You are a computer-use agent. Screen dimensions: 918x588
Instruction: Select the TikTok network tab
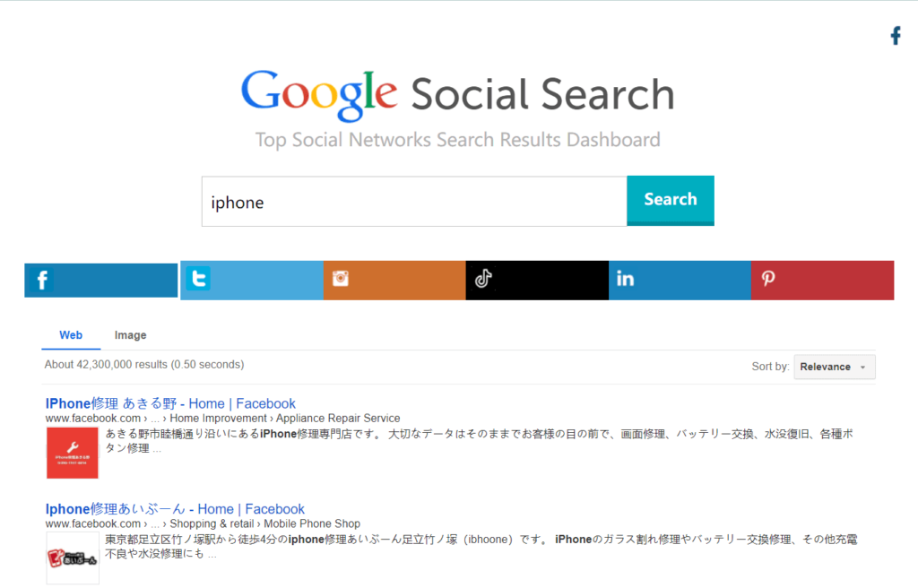(x=538, y=280)
